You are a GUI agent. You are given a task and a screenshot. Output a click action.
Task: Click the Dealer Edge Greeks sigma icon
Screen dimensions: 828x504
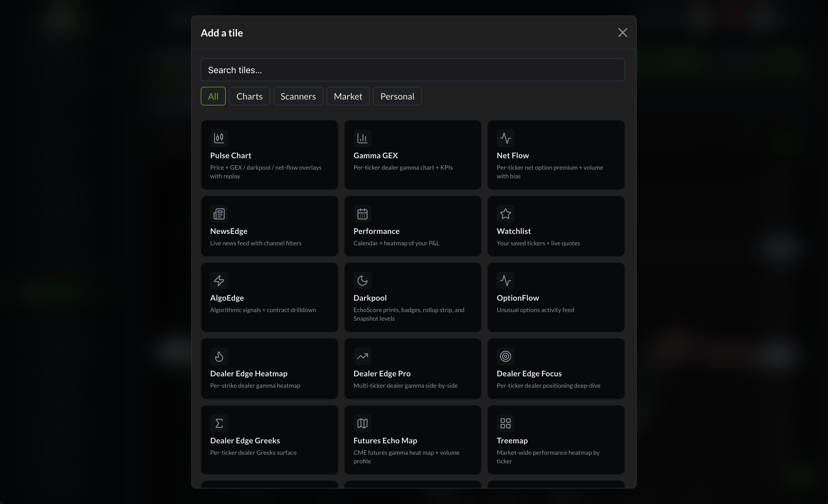coord(219,423)
